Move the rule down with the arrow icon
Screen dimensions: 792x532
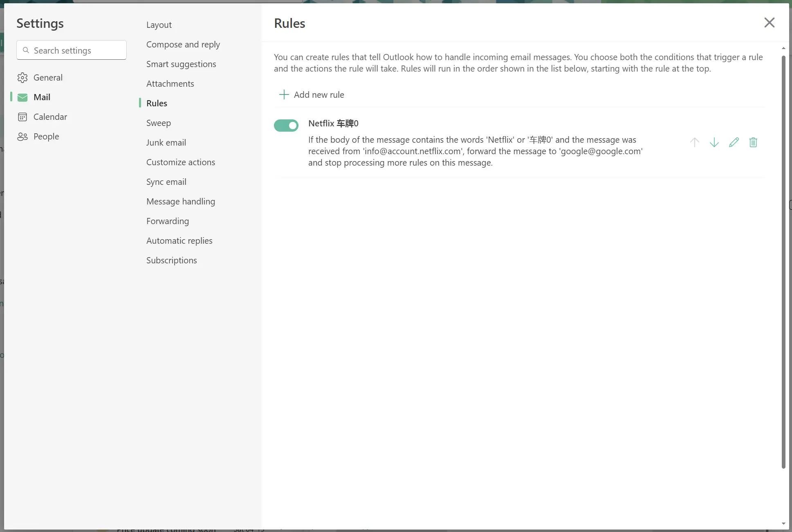point(714,142)
